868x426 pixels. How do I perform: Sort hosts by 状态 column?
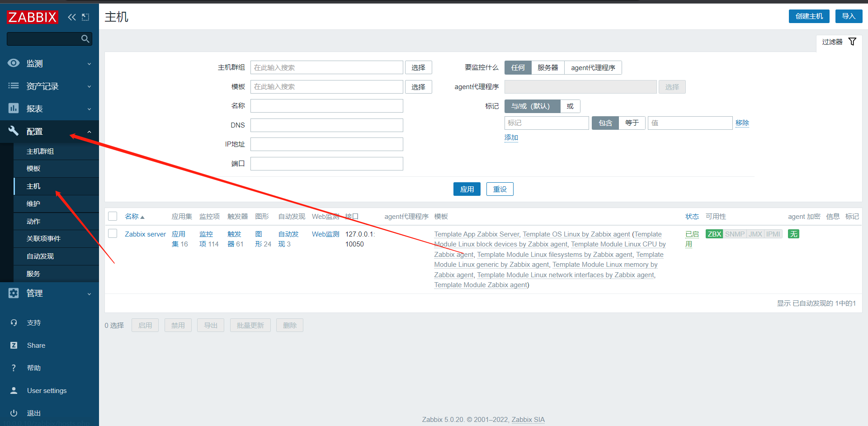click(x=692, y=217)
